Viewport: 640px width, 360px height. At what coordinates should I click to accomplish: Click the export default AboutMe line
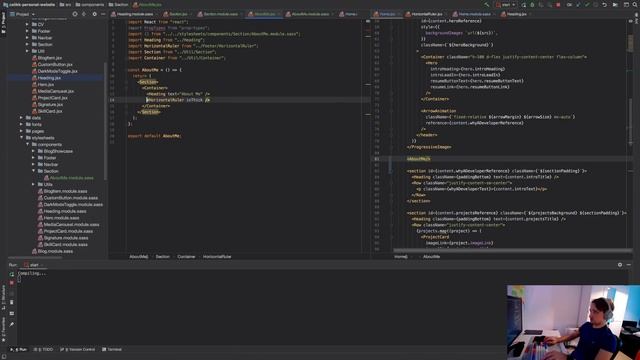tap(154, 136)
